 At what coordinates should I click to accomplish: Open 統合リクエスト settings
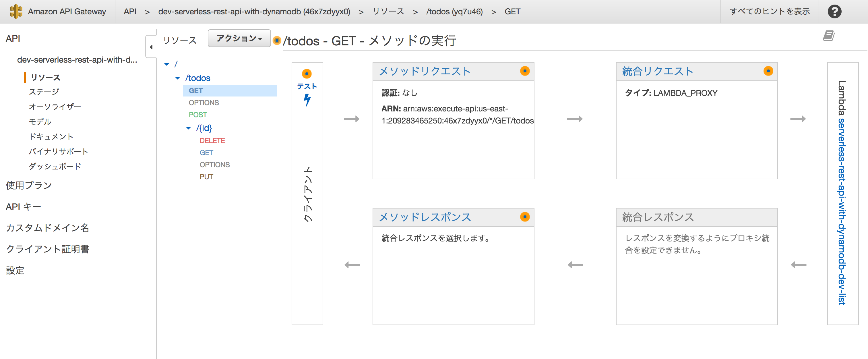(x=657, y=71)
